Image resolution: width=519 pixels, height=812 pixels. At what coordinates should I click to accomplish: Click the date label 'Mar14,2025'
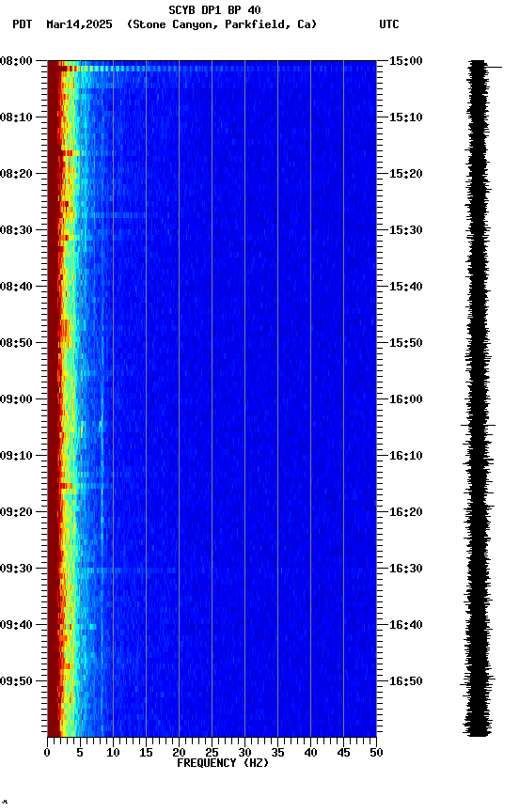(79, 24)
